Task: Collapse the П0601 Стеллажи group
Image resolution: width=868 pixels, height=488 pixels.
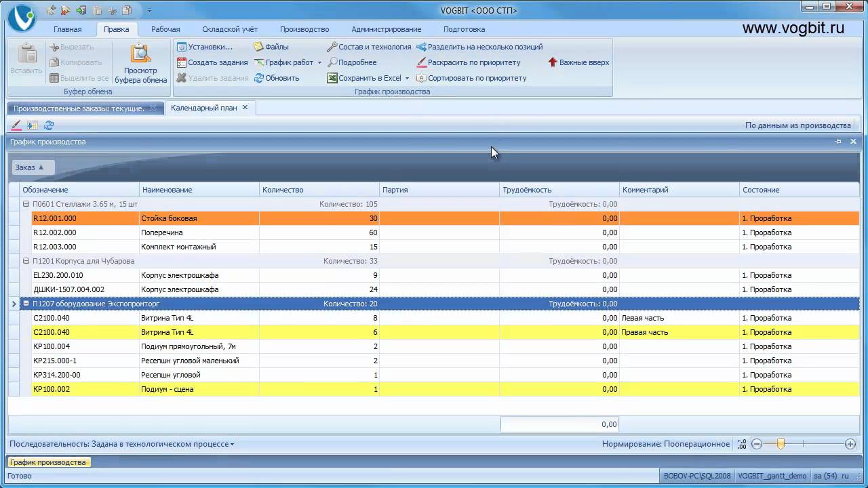Action: pyautogui.click(x=26, y=204)
